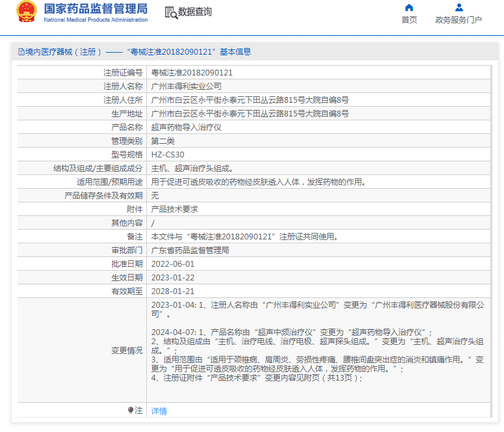The image size is (504, 432).
Task: Open 政务服务门户 text link
Action: [x=458, y=20]
